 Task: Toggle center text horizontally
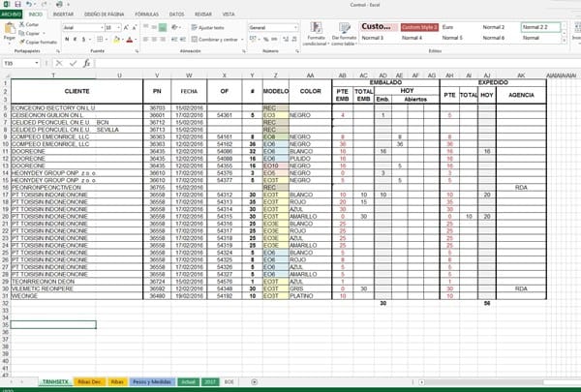pos(154,40)
